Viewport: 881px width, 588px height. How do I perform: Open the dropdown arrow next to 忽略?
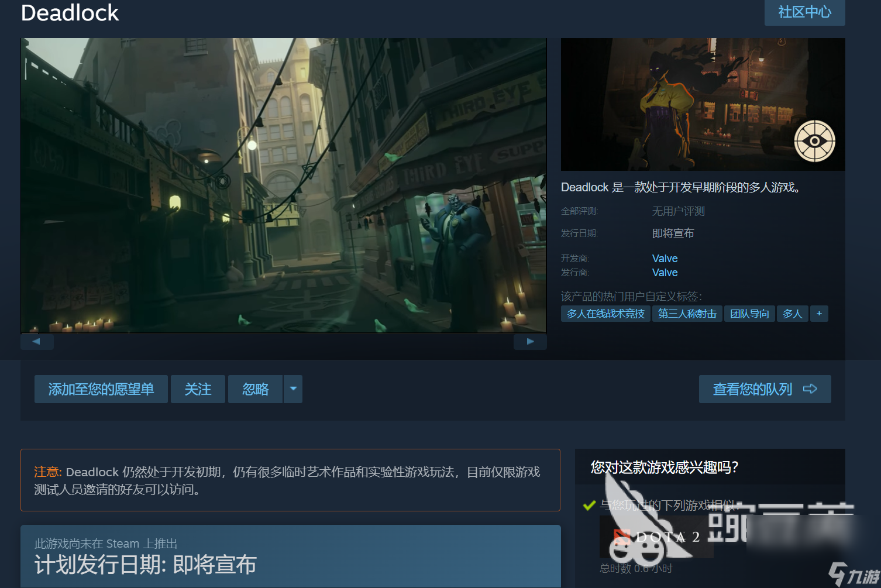[293, 389]
